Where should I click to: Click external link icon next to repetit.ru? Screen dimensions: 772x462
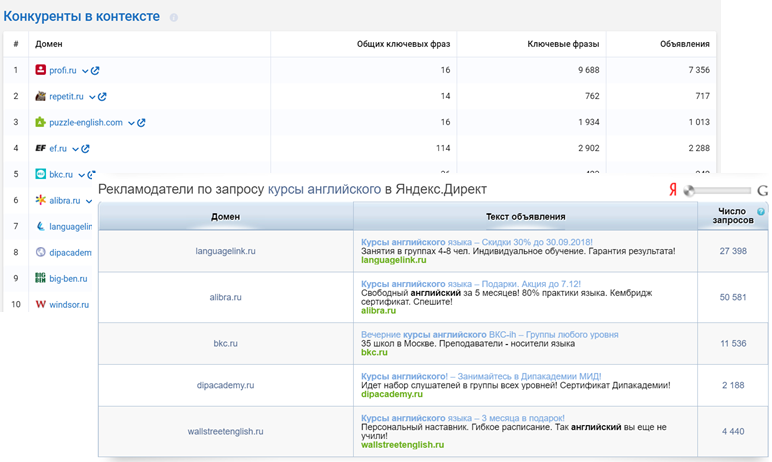[x=102, y=97]
